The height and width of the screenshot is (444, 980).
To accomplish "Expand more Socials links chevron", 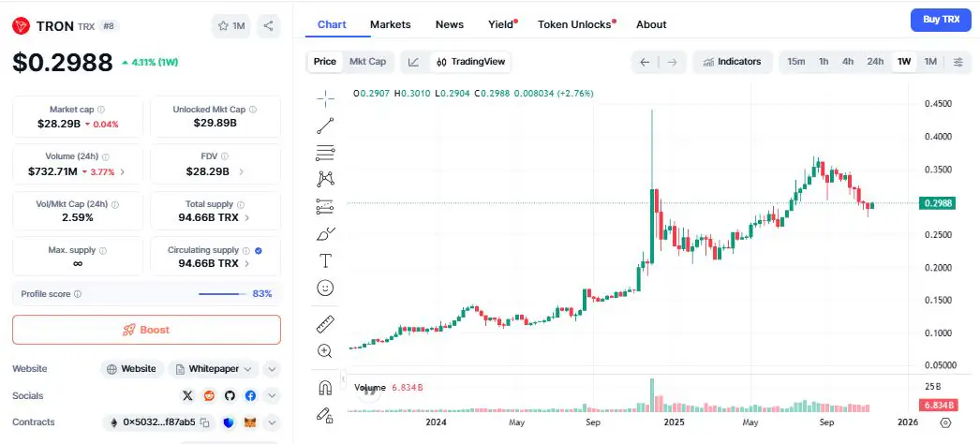I will pos(272,396).
